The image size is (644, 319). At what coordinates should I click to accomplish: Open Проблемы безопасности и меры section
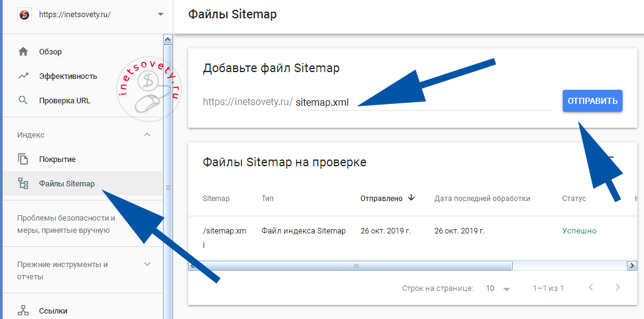point(66,224)
